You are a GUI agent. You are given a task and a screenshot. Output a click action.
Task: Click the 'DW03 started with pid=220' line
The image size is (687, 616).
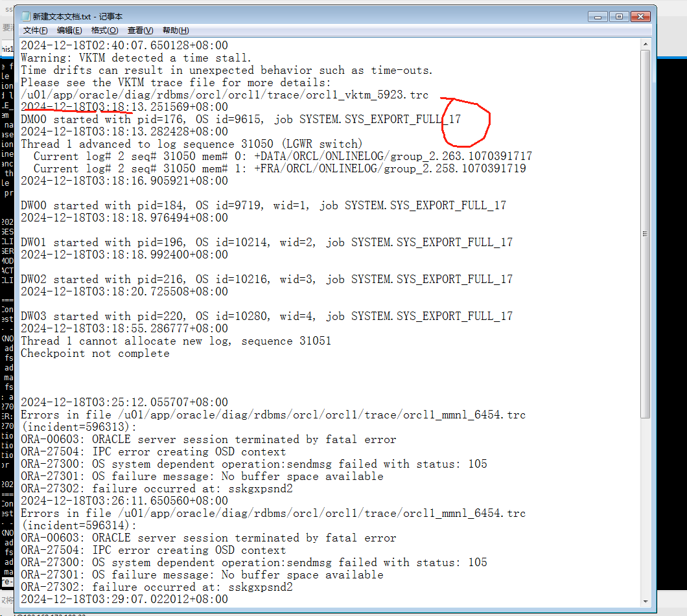pyautogui.click(x=267, y=316)
